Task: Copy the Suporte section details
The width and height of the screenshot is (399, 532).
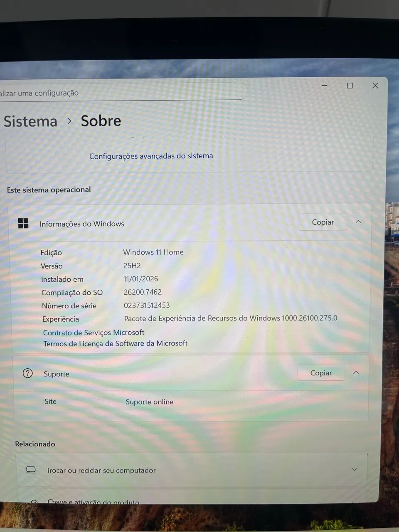Action: point(321,373)
